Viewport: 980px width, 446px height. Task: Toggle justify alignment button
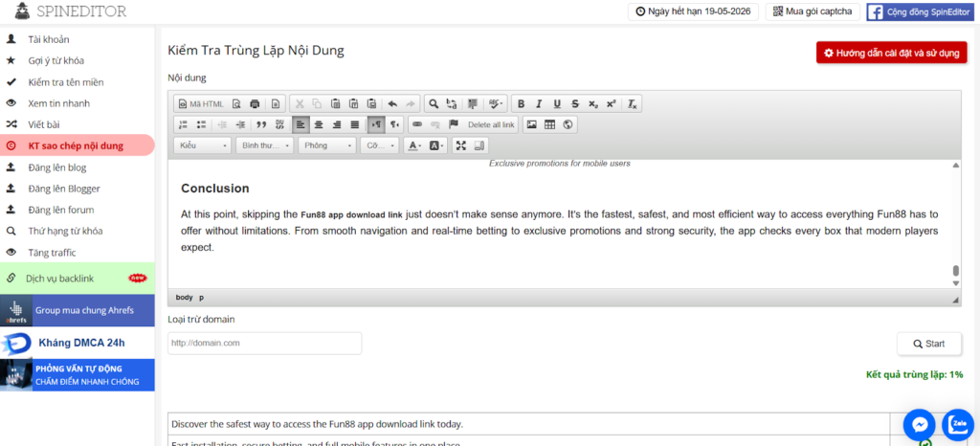354,124
